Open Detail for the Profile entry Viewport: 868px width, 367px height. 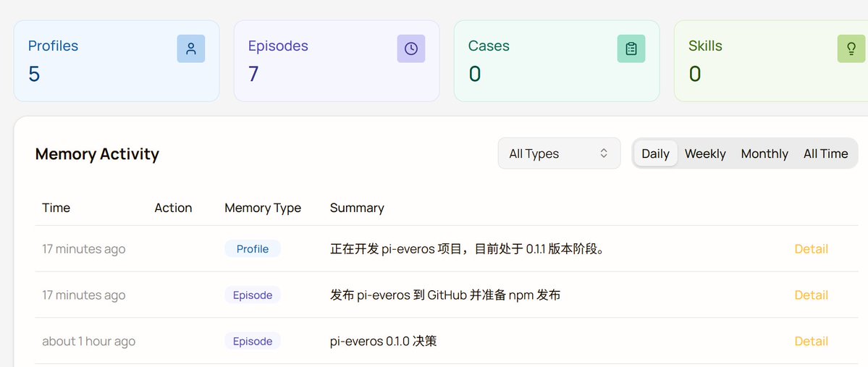(811, 249)
